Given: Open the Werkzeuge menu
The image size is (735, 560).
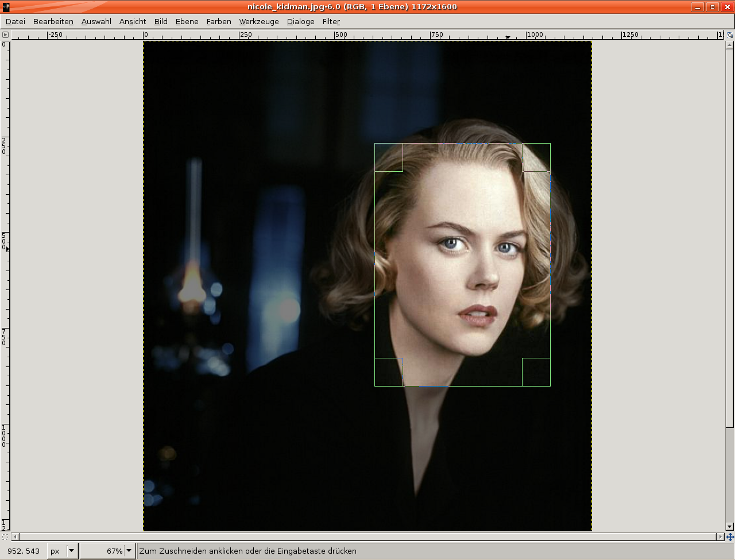Looking at the screenshot, I should tap(258, 21).
